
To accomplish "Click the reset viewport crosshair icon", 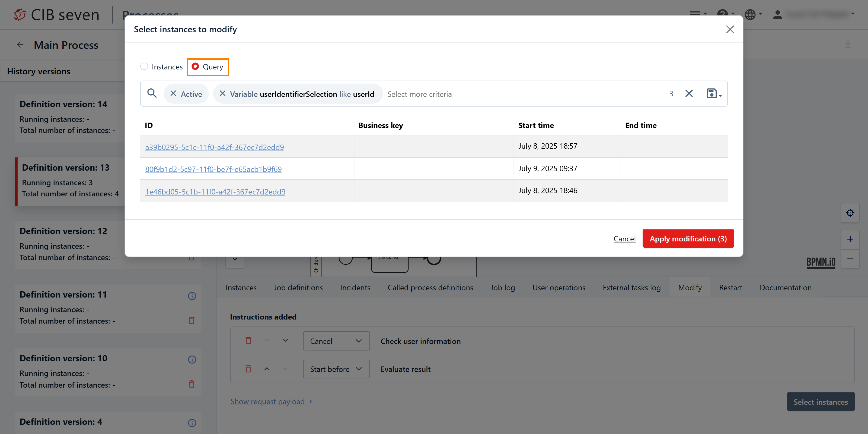I will [x=850, y=213].
